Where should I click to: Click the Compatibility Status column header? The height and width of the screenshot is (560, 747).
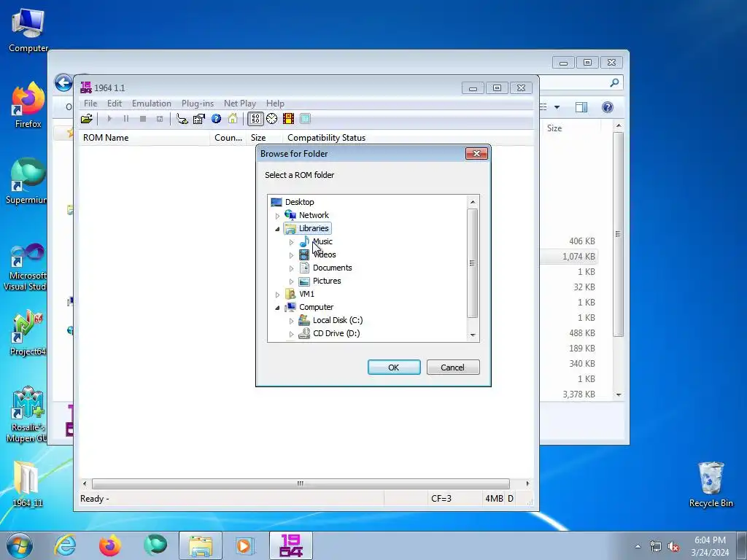(x=326, y=138)
